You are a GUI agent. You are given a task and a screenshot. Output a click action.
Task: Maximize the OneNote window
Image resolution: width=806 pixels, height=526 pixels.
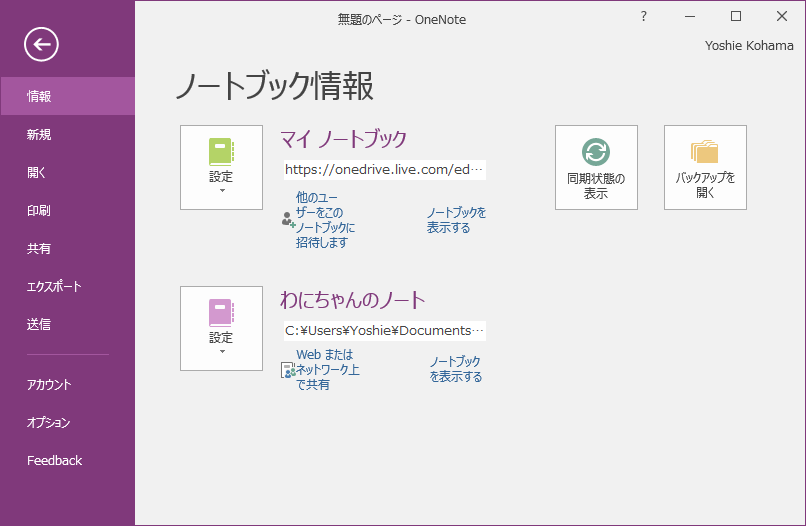tap(736, 16)
